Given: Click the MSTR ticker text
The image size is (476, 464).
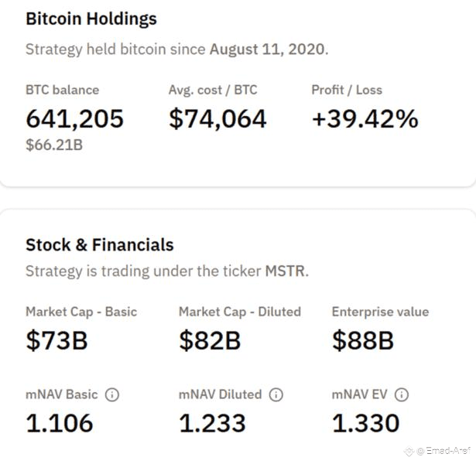Looking at the screenshot, I should point(285,271).
